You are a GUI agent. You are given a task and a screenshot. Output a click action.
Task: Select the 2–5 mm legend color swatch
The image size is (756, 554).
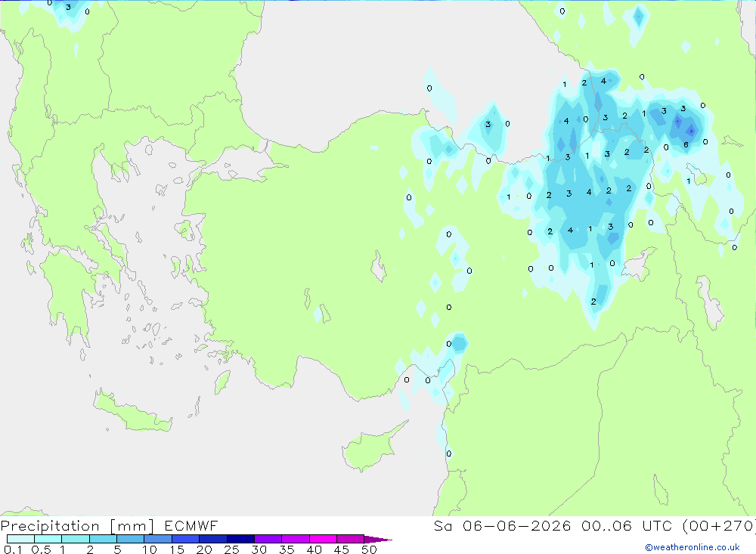click(x=103, y=539)
